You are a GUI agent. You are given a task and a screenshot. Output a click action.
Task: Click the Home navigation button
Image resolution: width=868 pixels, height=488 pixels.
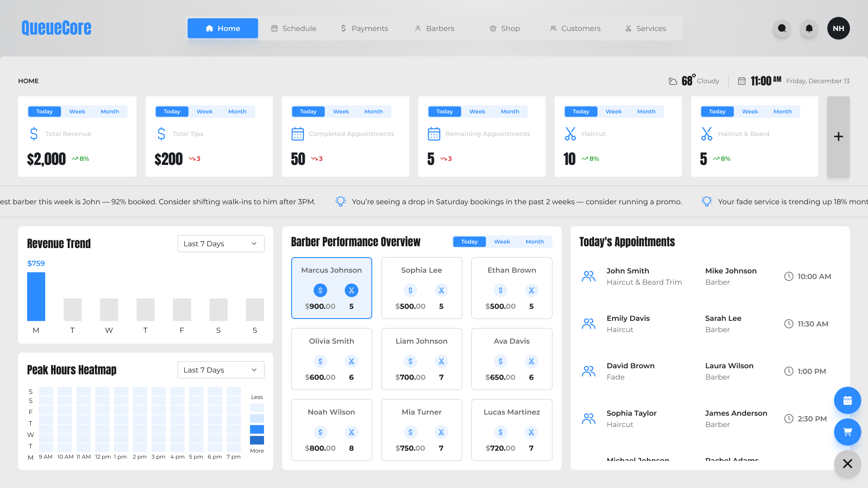coord(222,28)
